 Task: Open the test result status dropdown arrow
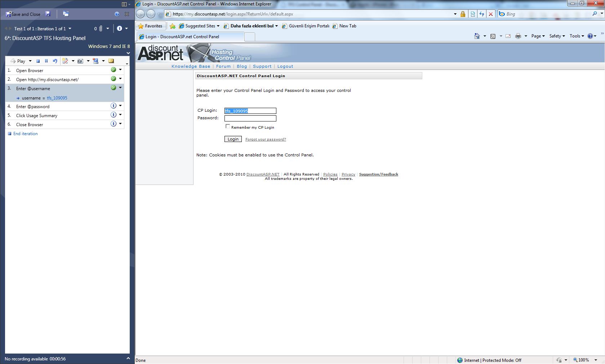(126, 28)
